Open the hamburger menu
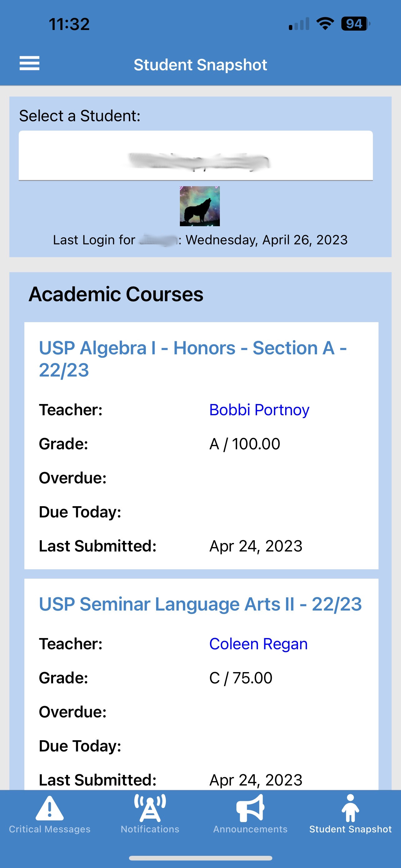Viewport: 401px width, 868px height. coord(29,63)
